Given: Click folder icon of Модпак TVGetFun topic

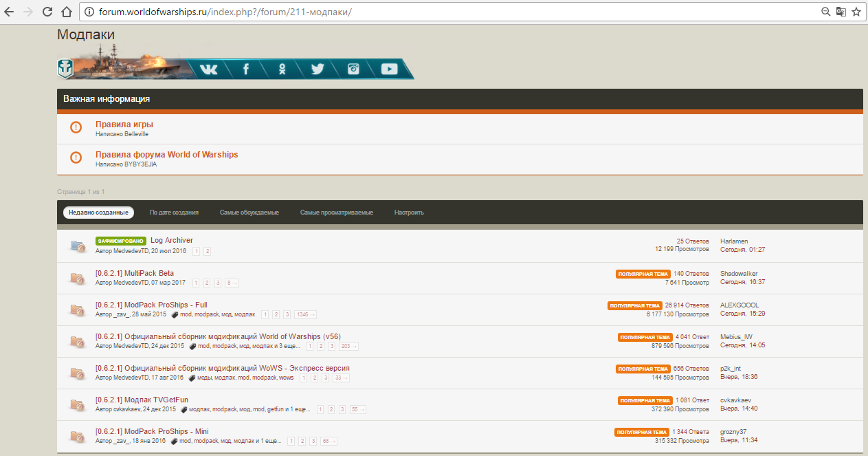Looking at the screenshot, I should tap(77, 404).
